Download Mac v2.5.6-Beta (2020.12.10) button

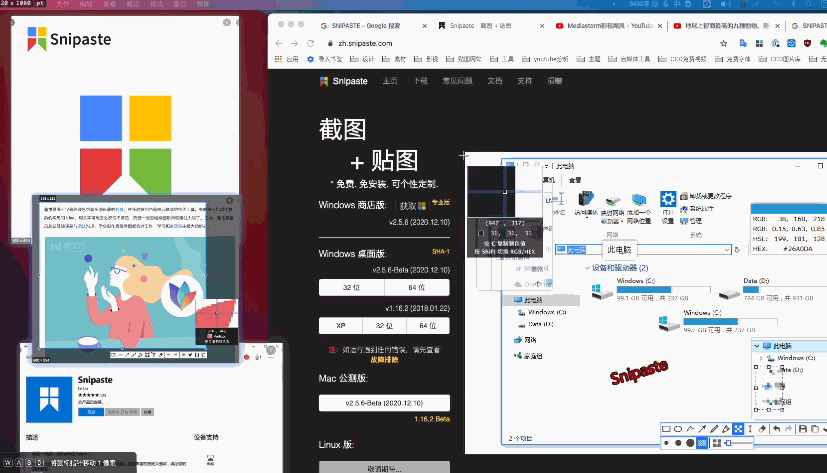click(384, 403)
